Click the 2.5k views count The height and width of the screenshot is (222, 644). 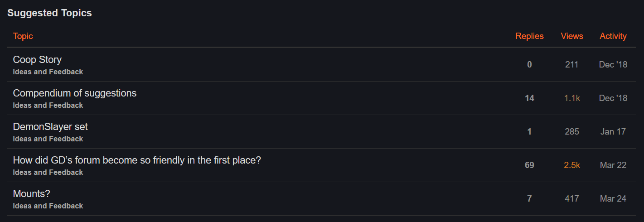pos(572,165)
